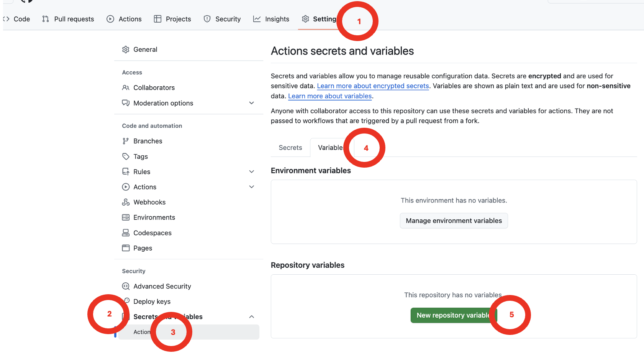
Task: Click the Pages browser icon
Action: [x=126, y=248]
